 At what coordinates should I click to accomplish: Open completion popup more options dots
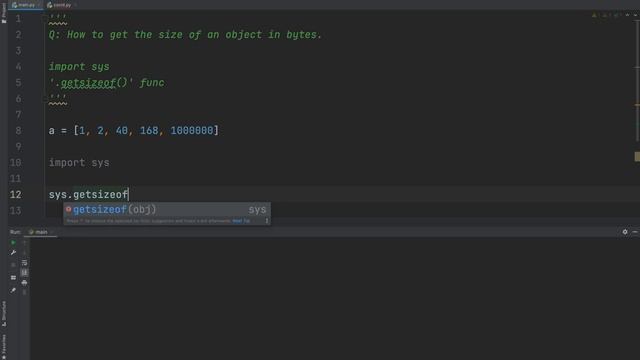click(267, 221)
